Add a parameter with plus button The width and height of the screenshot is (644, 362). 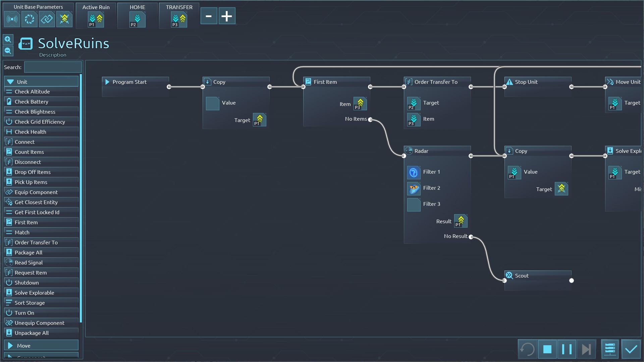(227, 16)
